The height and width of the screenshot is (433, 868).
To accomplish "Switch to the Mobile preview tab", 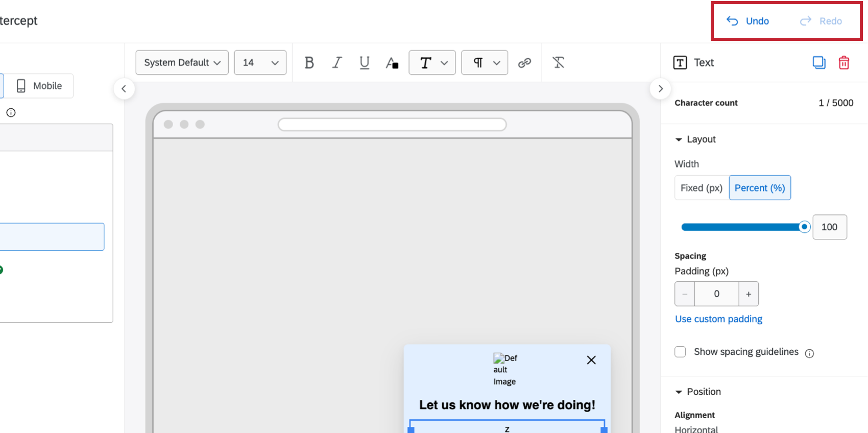I will 40,86.
